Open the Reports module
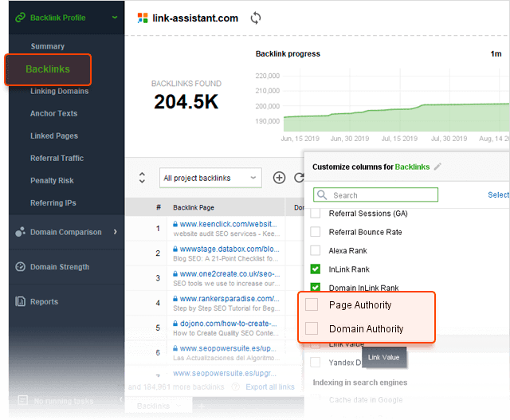 pyautogui.click(x=44, y=301)
